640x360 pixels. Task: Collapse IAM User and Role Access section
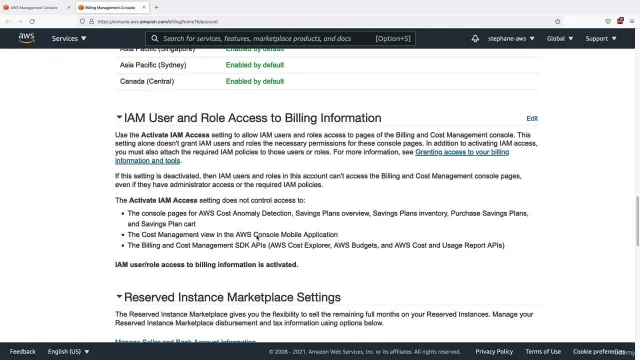pyautogui.click(x=119, y=117)
